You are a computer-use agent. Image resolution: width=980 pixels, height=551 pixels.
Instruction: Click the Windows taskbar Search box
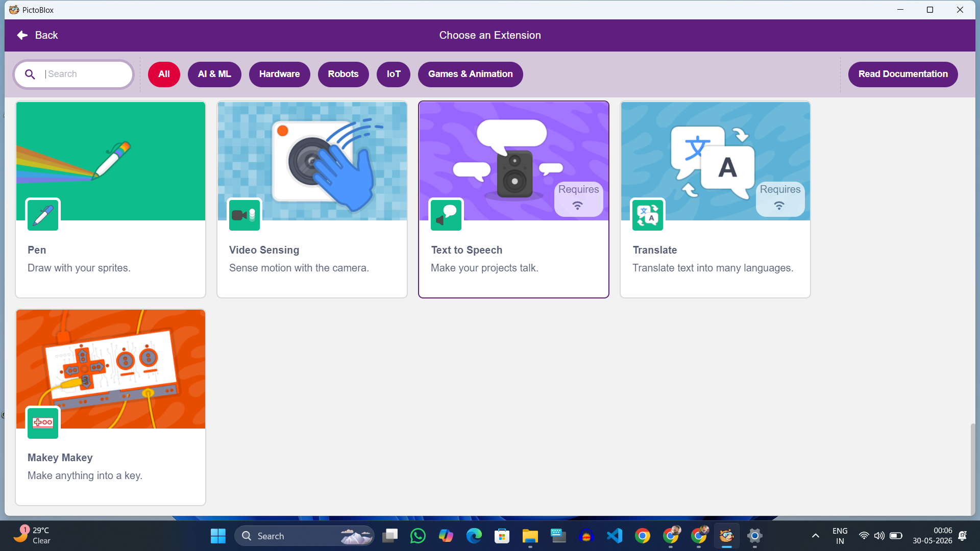pos(304,536)
